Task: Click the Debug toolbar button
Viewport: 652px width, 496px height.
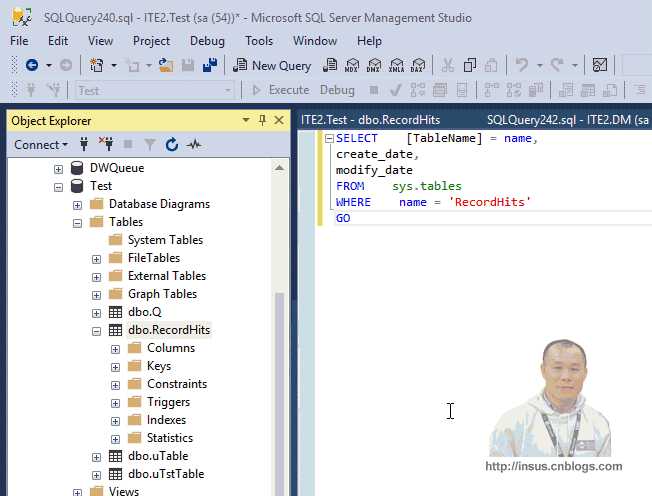Action: (x=337, y=90)
